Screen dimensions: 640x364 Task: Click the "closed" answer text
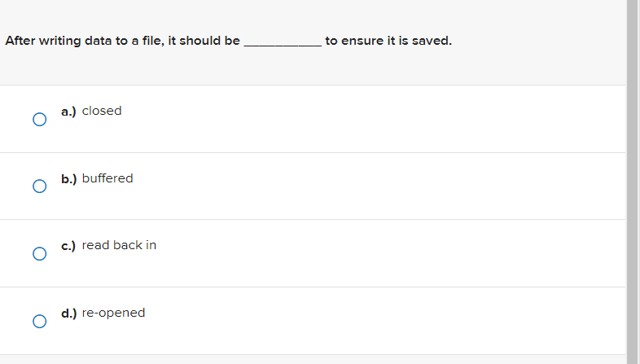tap(102, 111)
